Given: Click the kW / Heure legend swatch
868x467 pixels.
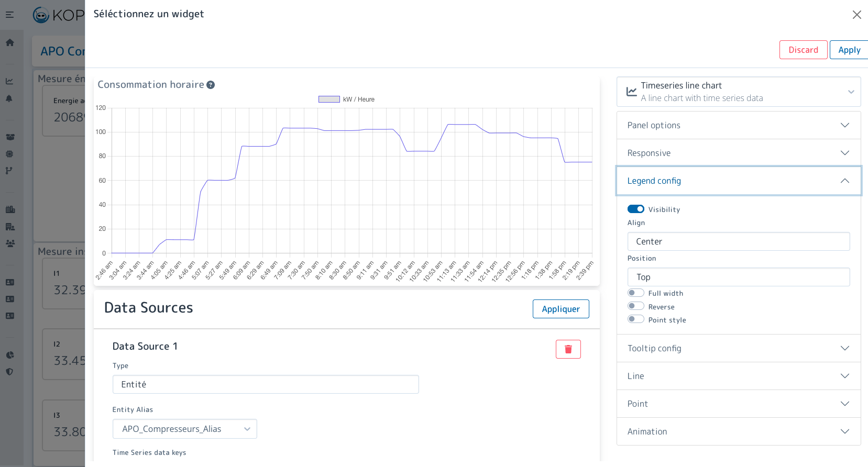Looking at the screenshot, I should [x=329, y=99].
